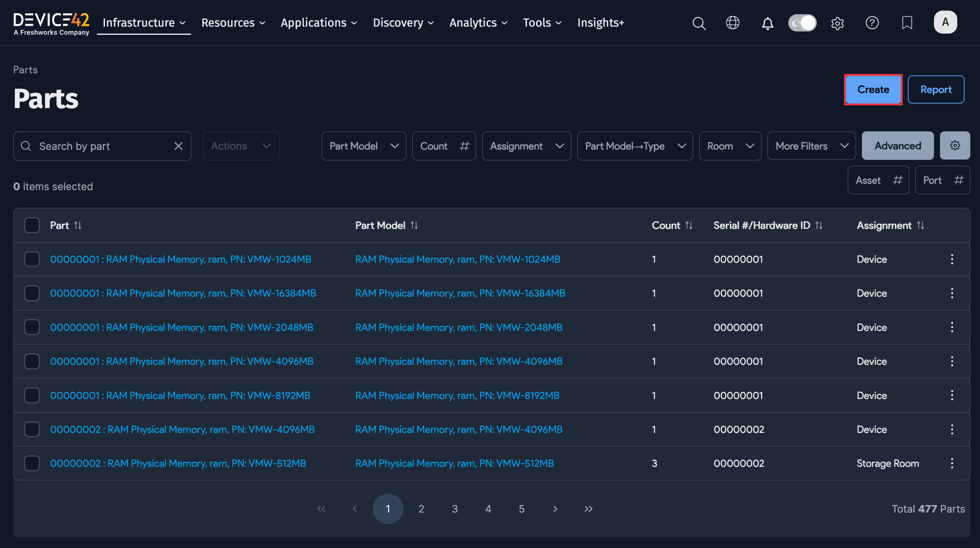Check the select-all checkbox in table header
The width and height of the screenshot is (980, 548).
click(32, 225)
